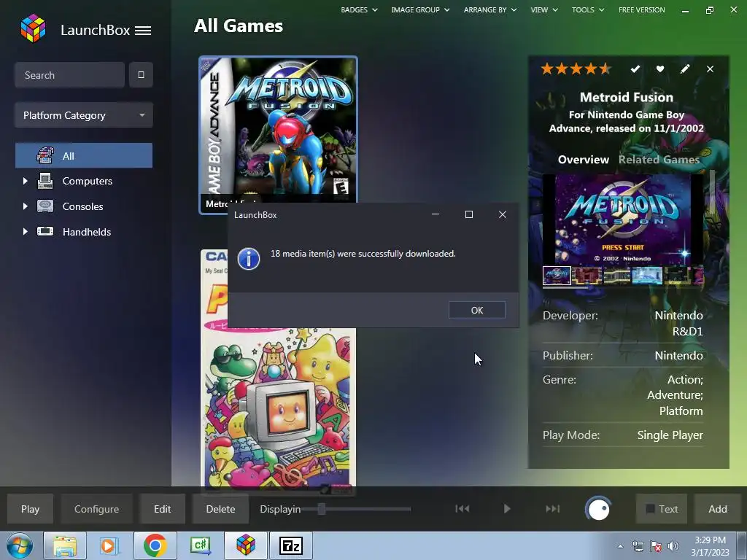The height and width of the screenshot is (560, 747).
Task: Click the Add button
Action: tap(718, 509)
